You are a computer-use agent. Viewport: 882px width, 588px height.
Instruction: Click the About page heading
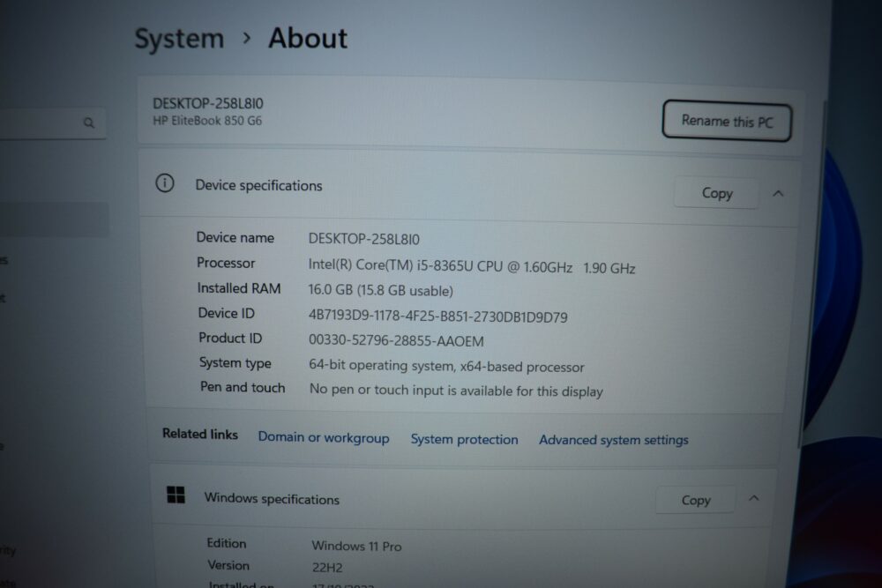[308, 38]
